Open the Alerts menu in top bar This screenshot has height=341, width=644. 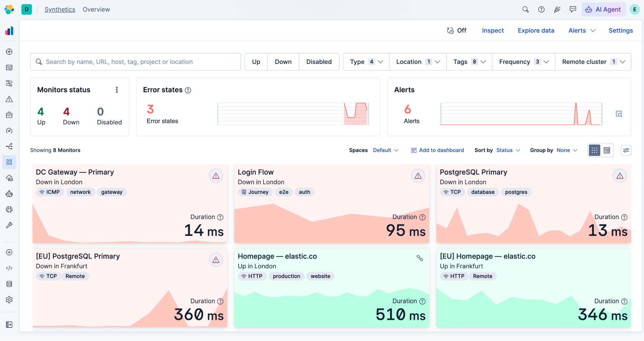(x=582, y=30)
